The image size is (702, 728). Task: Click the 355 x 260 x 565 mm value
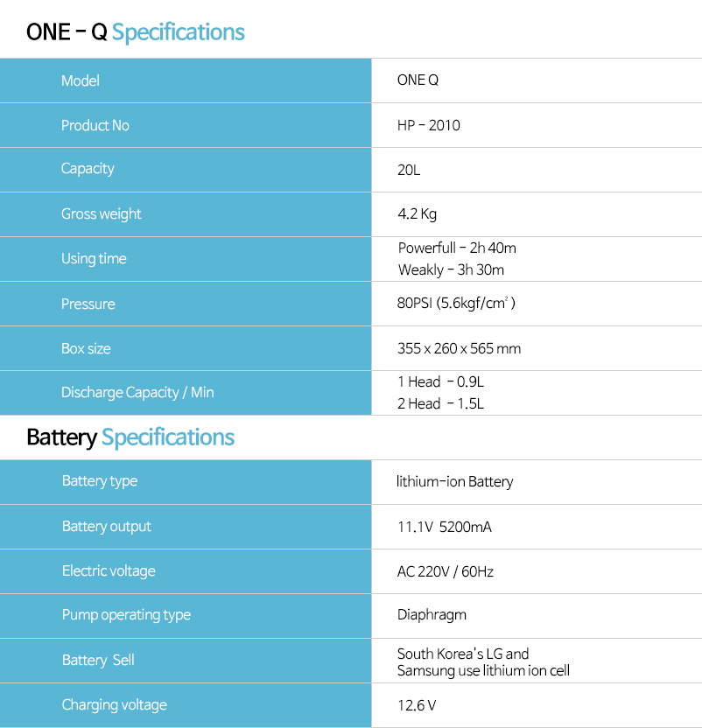[459, 348]
